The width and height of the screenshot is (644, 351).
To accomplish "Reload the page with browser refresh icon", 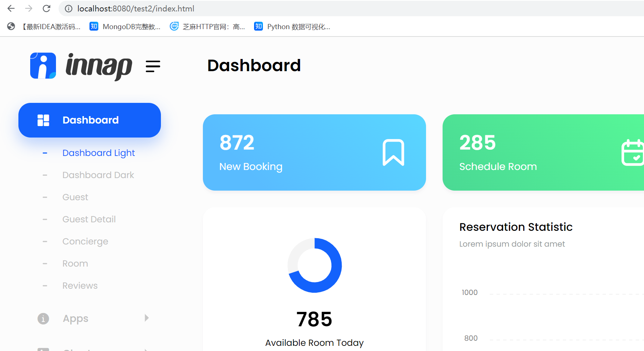I will 46,8.
